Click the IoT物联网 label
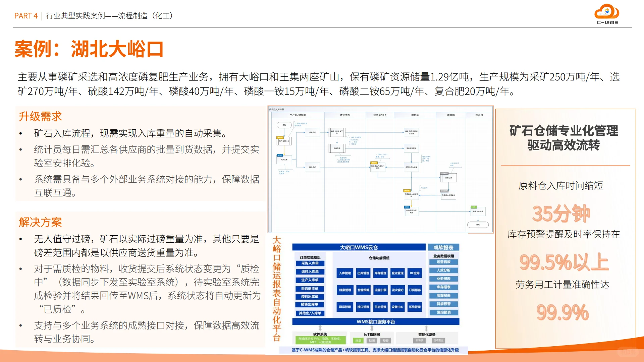 click(372, 335)
